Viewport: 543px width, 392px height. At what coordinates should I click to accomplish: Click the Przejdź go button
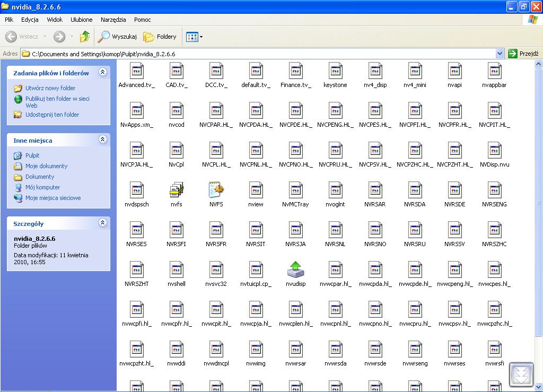pos(523,54)
